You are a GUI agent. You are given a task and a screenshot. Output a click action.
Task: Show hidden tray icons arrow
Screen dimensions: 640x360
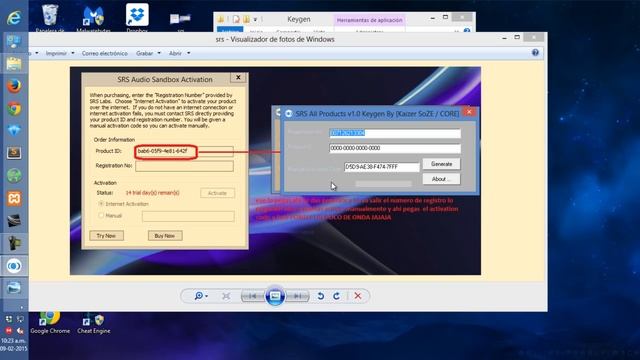(21, 307)
